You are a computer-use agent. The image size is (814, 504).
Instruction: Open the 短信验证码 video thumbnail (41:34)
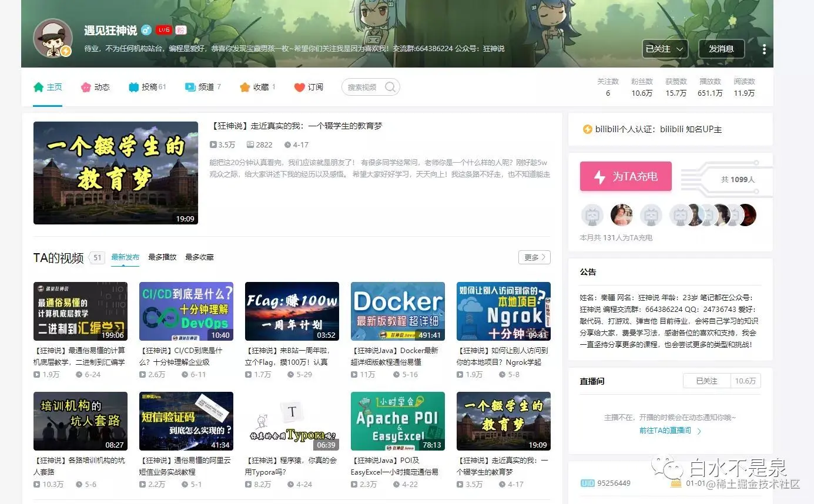click(186, 421)
